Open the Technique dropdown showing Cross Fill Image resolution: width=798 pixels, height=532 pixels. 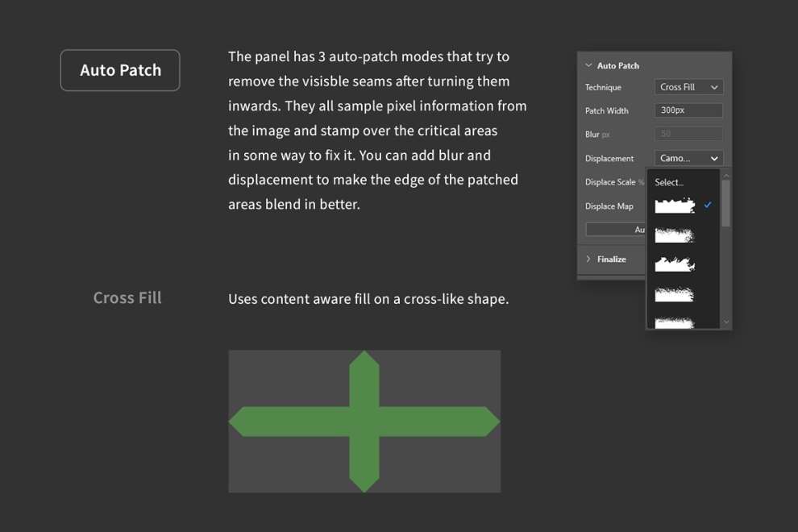pyautogui.click(x=688, y=87)
